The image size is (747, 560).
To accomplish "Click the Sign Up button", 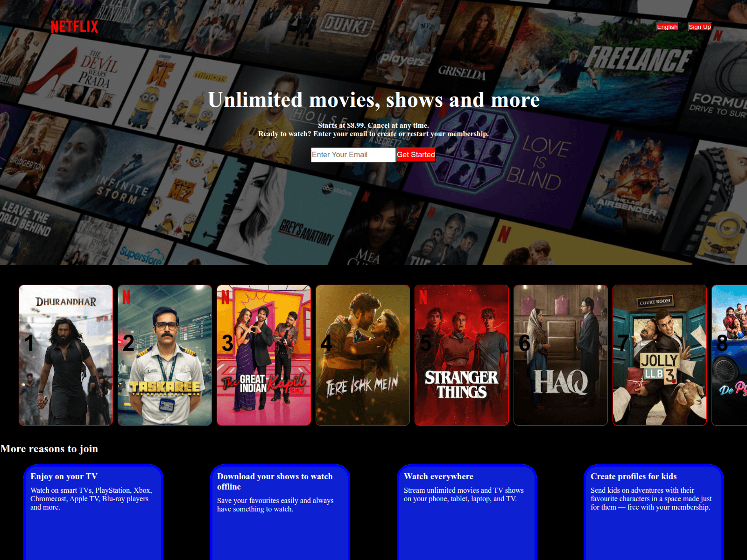I will tap(699, 27).
